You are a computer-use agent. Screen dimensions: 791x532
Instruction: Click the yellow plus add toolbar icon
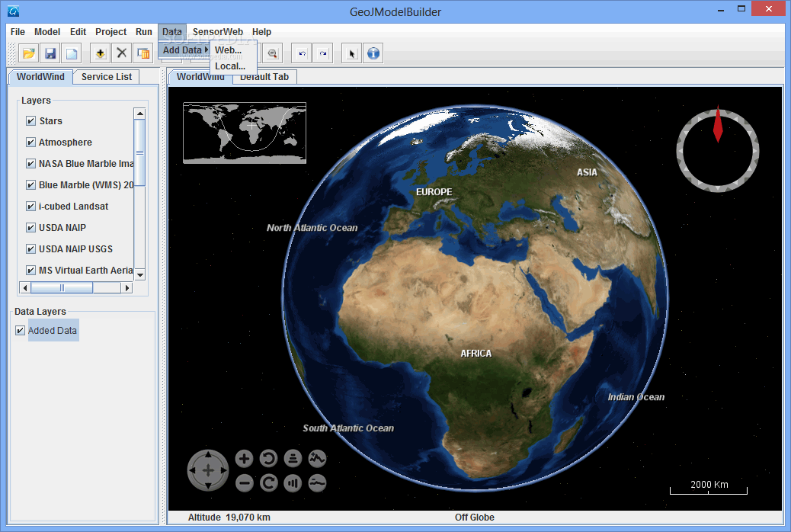[101, 53]
